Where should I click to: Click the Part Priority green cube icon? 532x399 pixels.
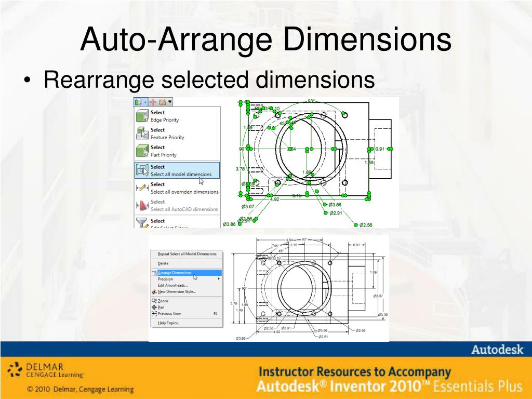coord(142,151)
